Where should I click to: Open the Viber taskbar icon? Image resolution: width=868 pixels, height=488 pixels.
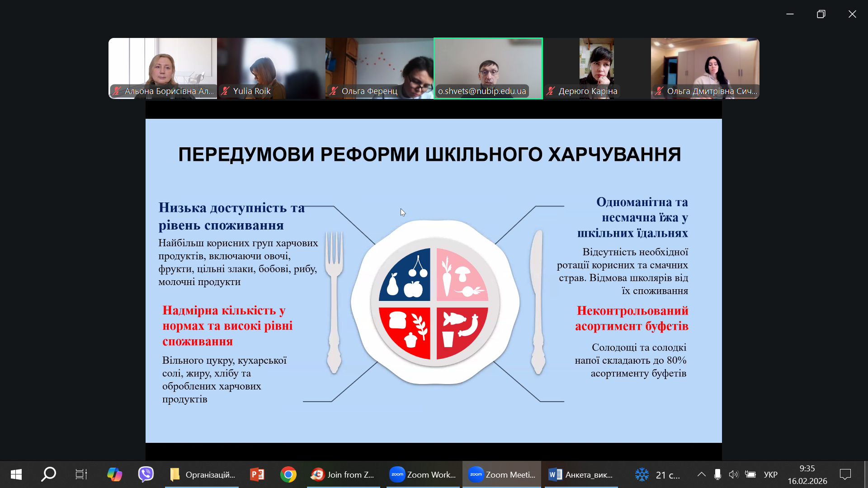tap(146, 474)
